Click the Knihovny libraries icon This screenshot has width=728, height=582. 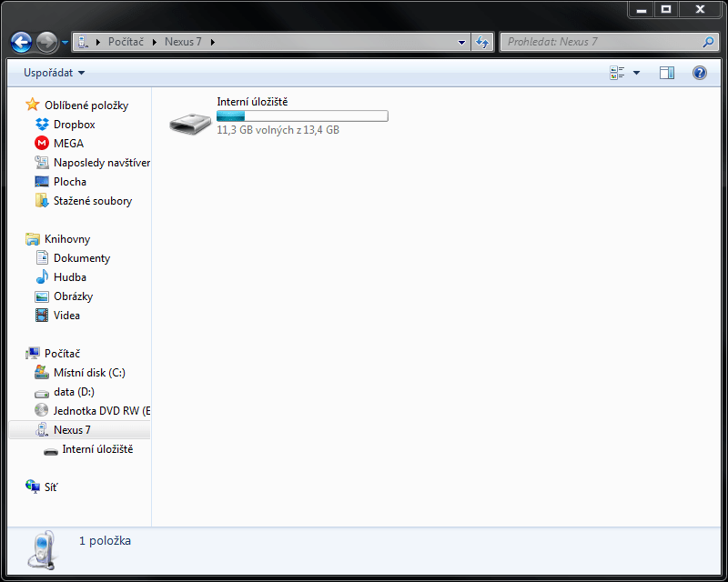pyautogui.click(x=33, y=239)
